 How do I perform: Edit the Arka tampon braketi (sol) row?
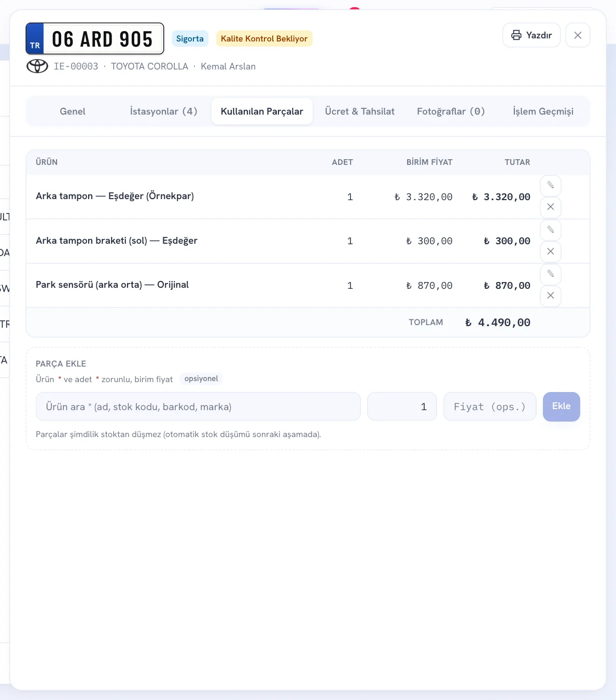coord(551,230)
